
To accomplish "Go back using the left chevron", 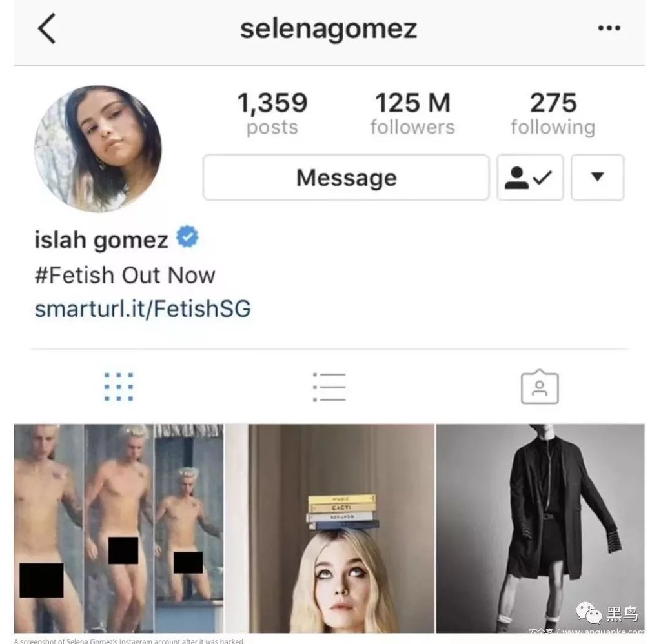I will pos(46,28).
